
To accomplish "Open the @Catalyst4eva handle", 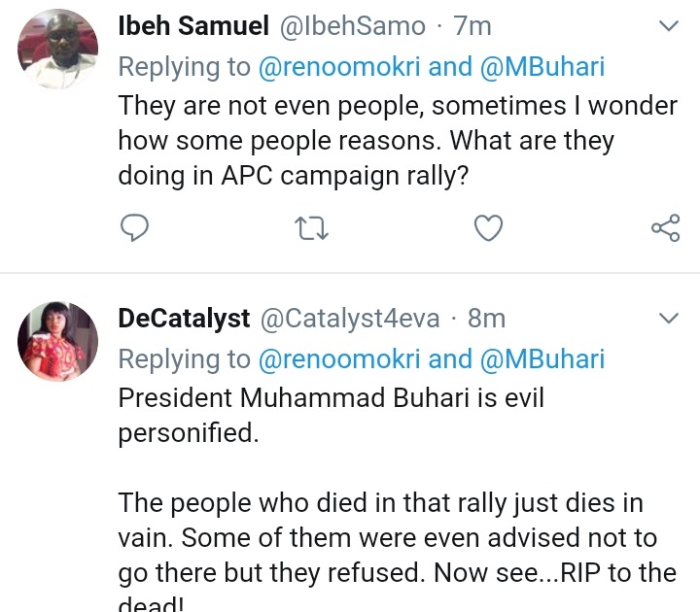I will pos(349,319).
